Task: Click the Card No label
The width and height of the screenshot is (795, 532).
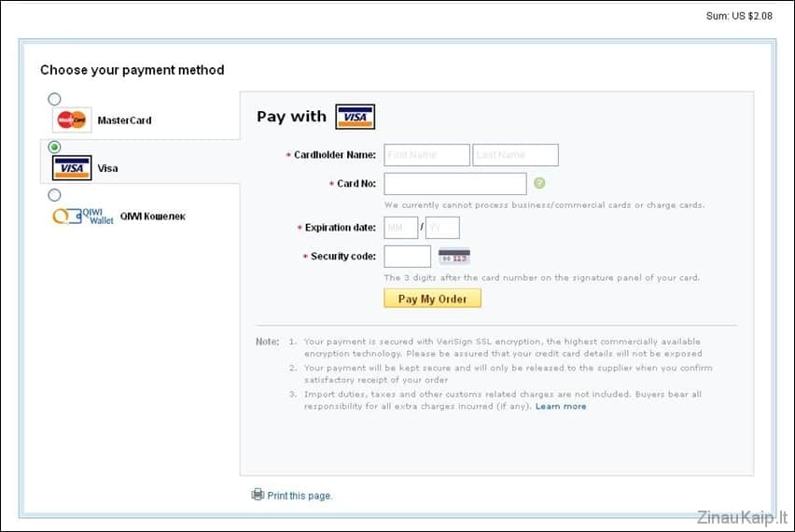Action: tap(356, 184)
